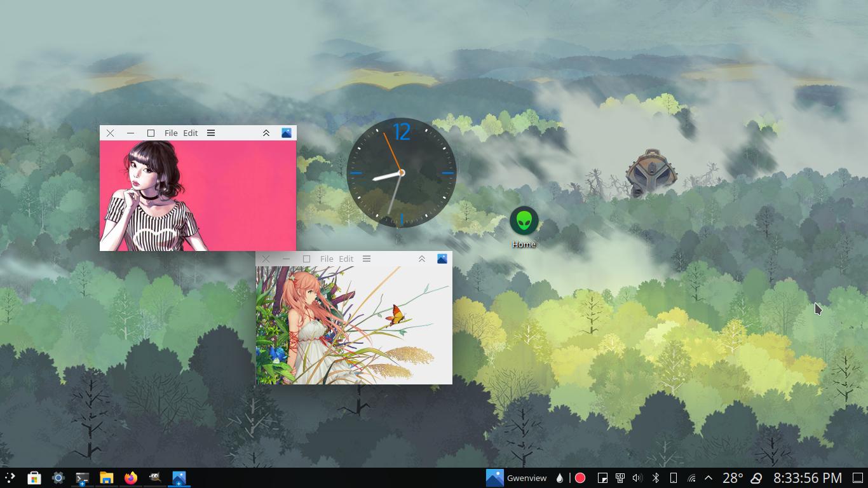This screenshot has width=868, height=488.
Task: Open the terminal from the taskbar
Action: (x=83, y=478)
